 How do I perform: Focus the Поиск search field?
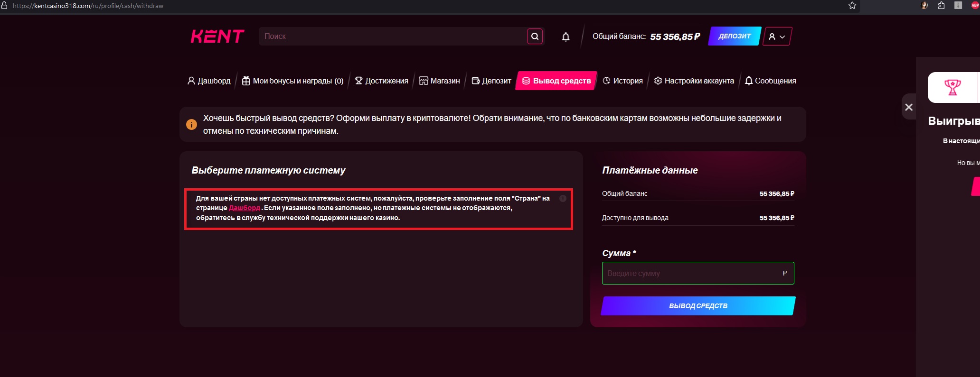(x=393, y=36)
